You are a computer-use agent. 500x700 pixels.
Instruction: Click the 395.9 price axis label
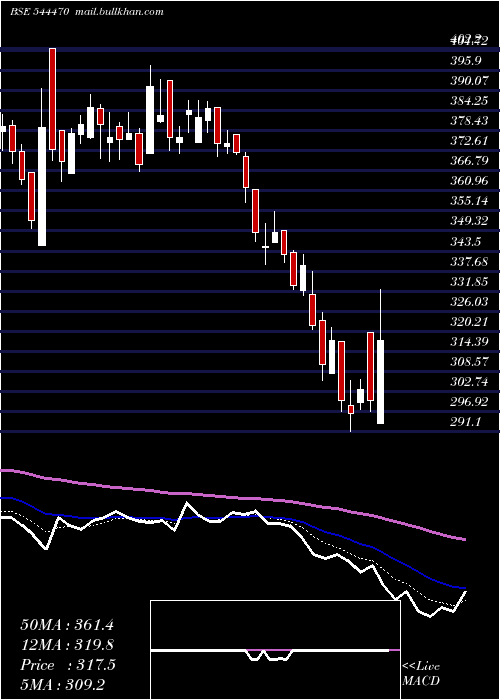466,61
